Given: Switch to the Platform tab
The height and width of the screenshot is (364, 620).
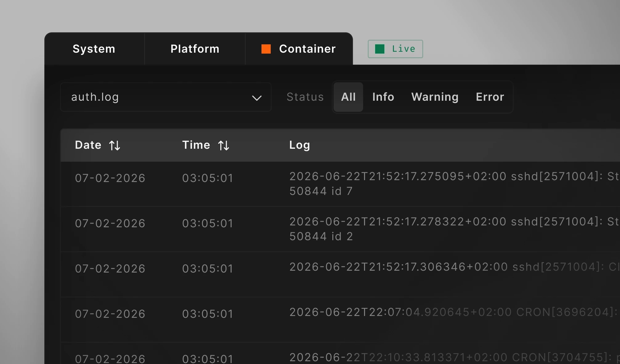Looking at the screenshot, I should coord(195,49).
